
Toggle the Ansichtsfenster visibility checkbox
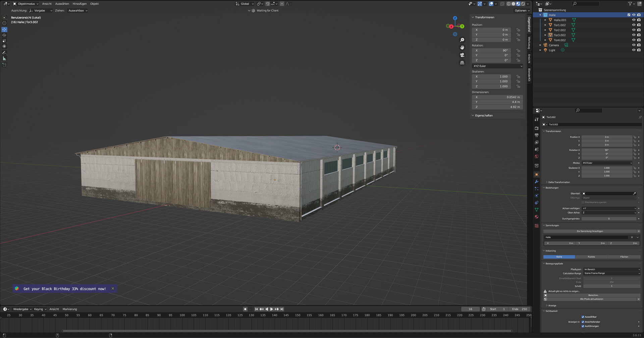pos(583,322)
